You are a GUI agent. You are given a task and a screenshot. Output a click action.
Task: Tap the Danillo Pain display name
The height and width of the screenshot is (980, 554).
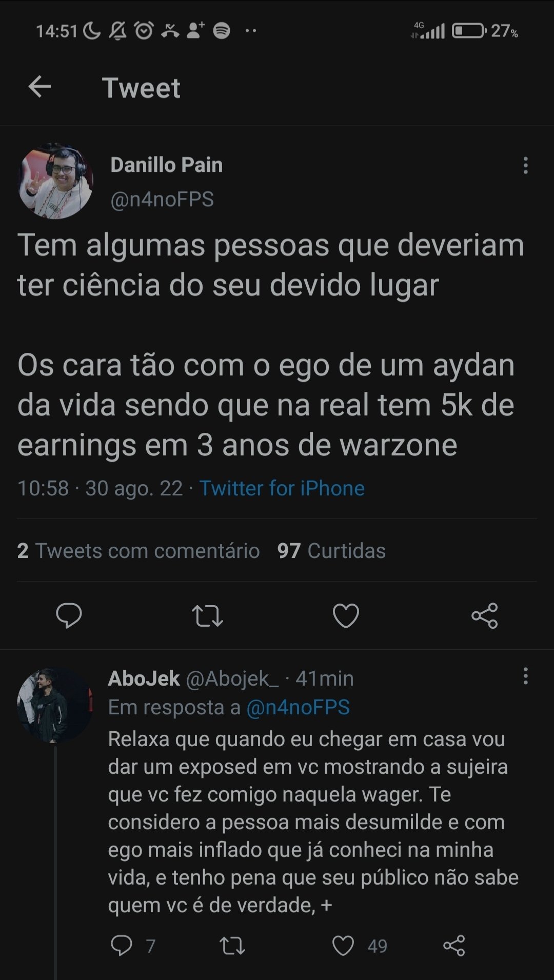pyautogui.click(x=166, y=165)
